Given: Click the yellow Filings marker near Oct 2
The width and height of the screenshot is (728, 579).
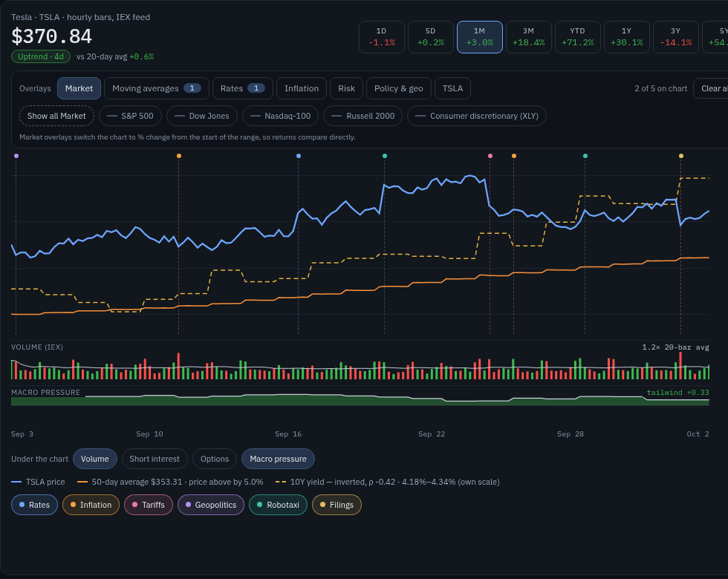Looking at the screenshot, I should (x=681, y=156).
